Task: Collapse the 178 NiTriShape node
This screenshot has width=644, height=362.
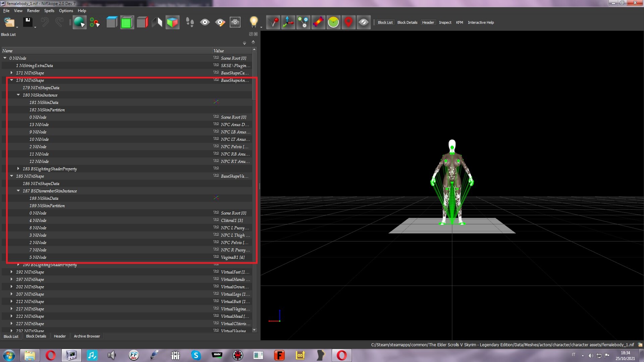Action: point(12,80)
